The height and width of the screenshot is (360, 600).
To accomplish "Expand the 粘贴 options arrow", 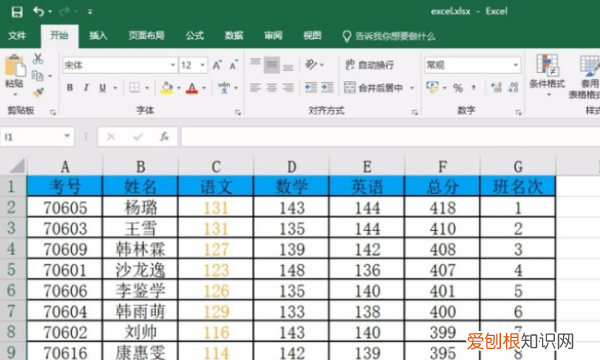I will (15, 94).
